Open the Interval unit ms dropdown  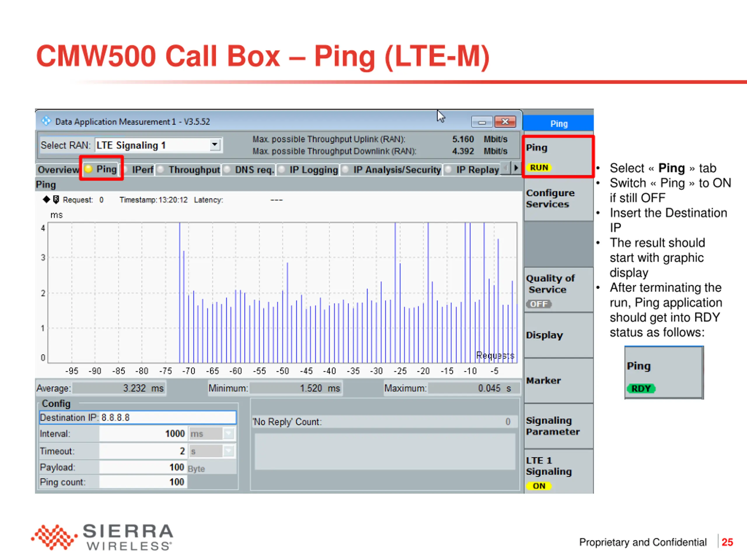229,433
